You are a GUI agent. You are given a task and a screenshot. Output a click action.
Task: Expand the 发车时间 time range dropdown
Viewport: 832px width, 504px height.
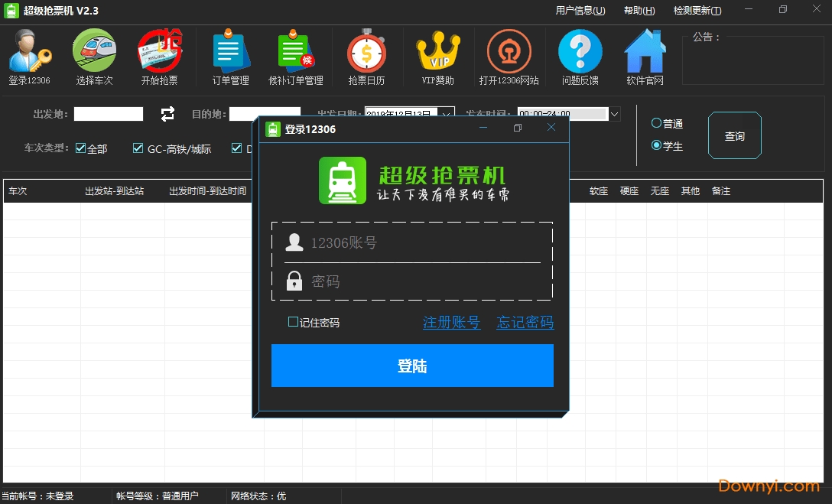pyautogui.click(x=614, y=113)
